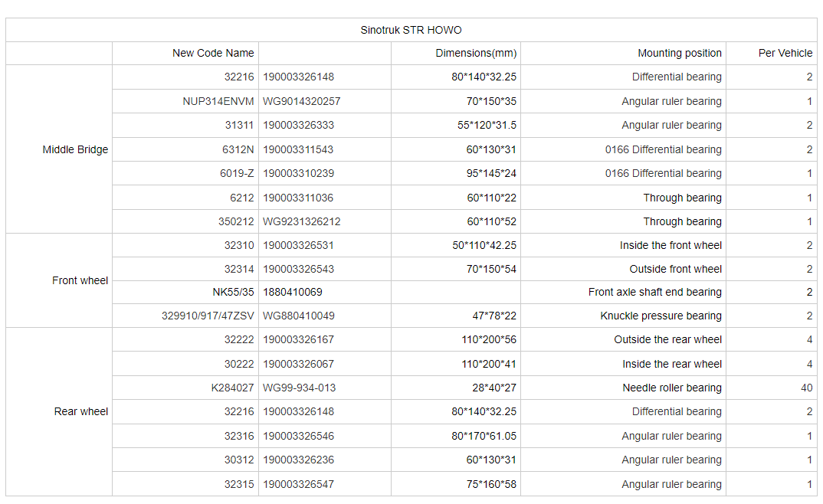
Task: Click part number 'WG9231326212'
Action: (x=302, y=221)
